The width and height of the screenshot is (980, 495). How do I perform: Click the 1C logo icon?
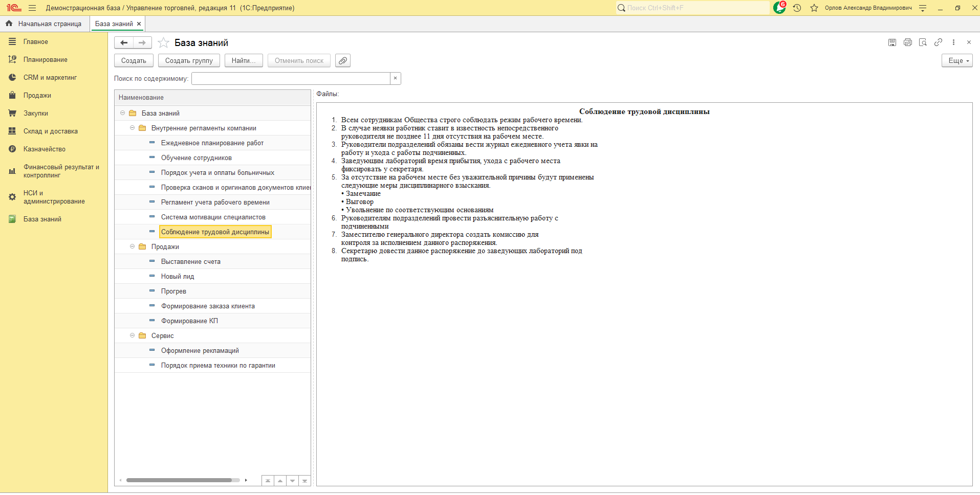[x=14, y=8]
